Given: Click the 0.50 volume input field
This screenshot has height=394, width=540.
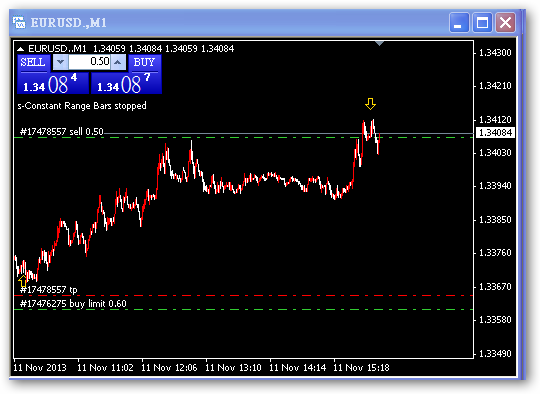Looking at the screenshot, I should point(90,62).
